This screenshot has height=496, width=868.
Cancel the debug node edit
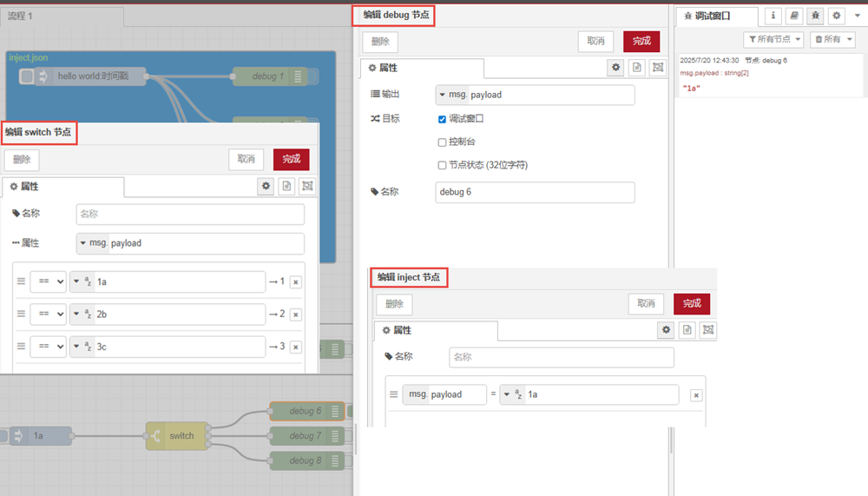pos(595,41)
